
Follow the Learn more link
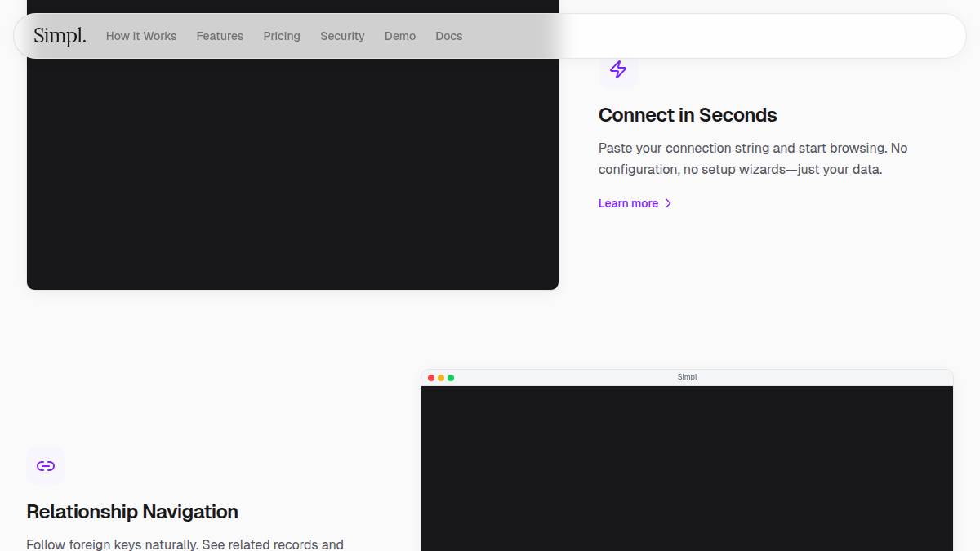click(628, 203)
